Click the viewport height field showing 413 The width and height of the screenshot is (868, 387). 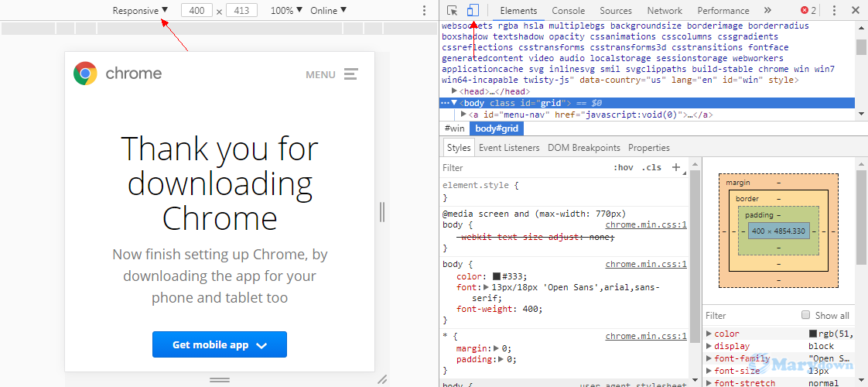coord(242,11)
